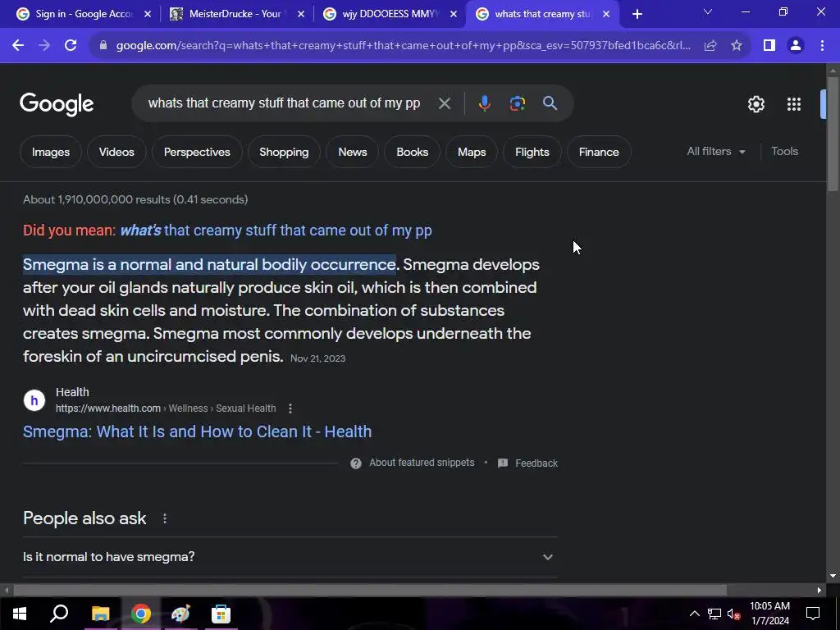Expand 'Is it normal to have smegma?'
The image size is (840, 630).
point(290,557)
